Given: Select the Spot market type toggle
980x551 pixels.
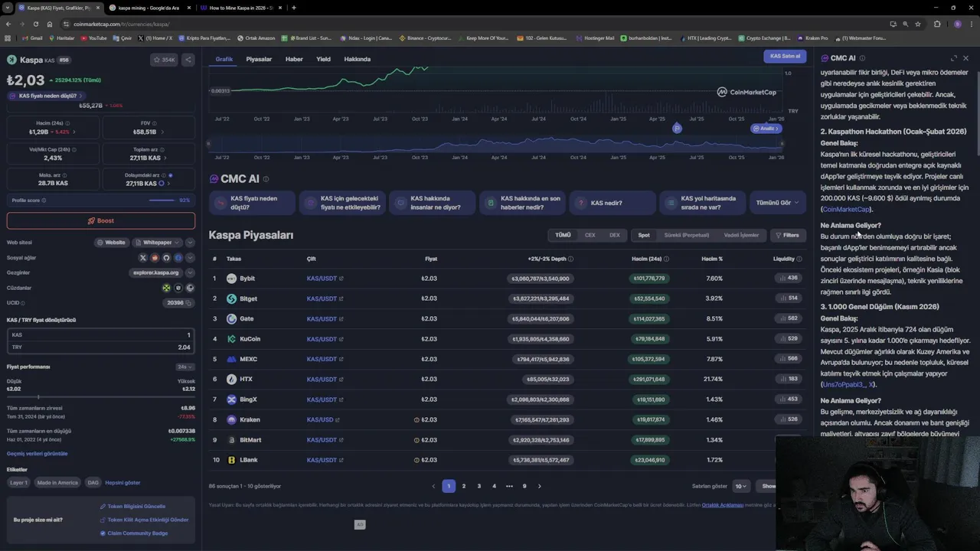Looking at the screenshot, I should pos(644,235).
